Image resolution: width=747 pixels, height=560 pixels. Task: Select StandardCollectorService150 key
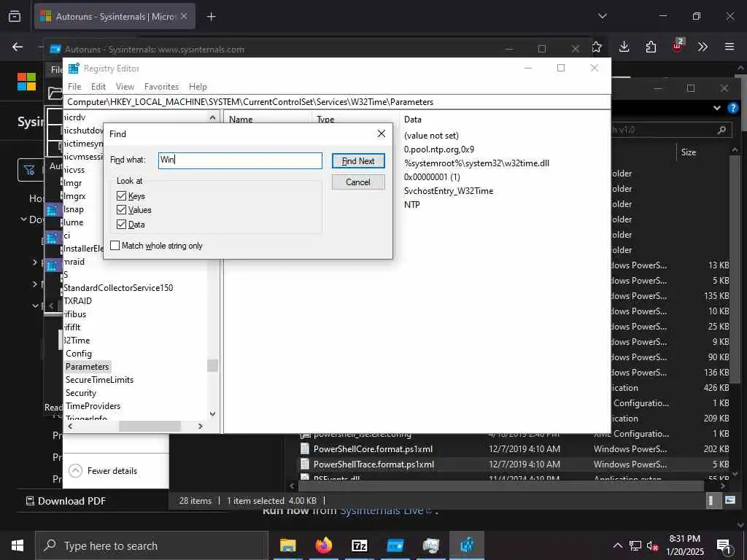(x=118, y=287)
